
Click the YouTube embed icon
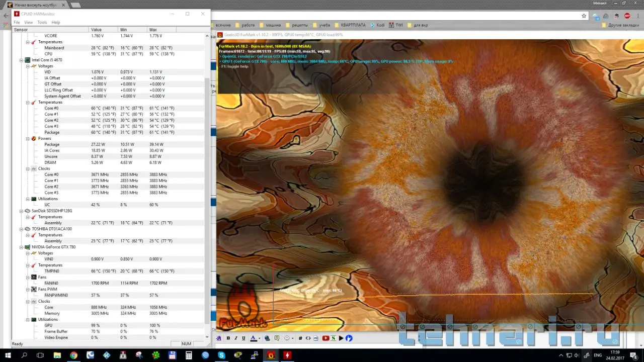coord(326,338)
